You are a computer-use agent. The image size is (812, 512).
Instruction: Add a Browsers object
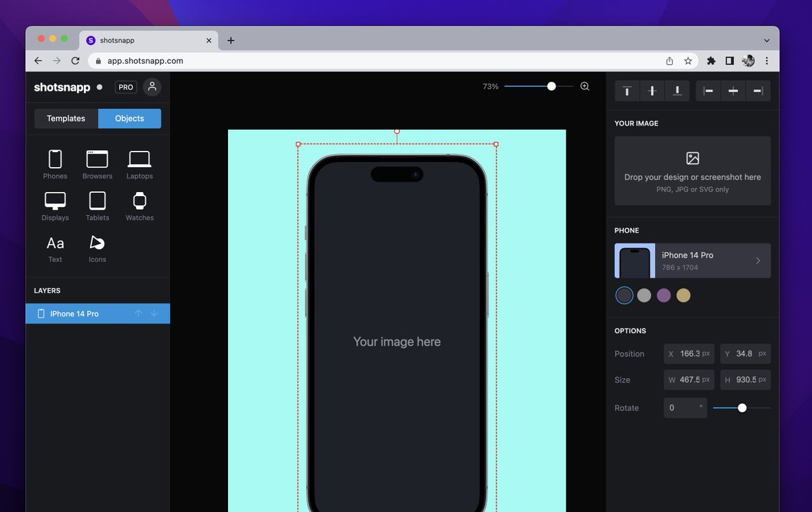point(97,164)
